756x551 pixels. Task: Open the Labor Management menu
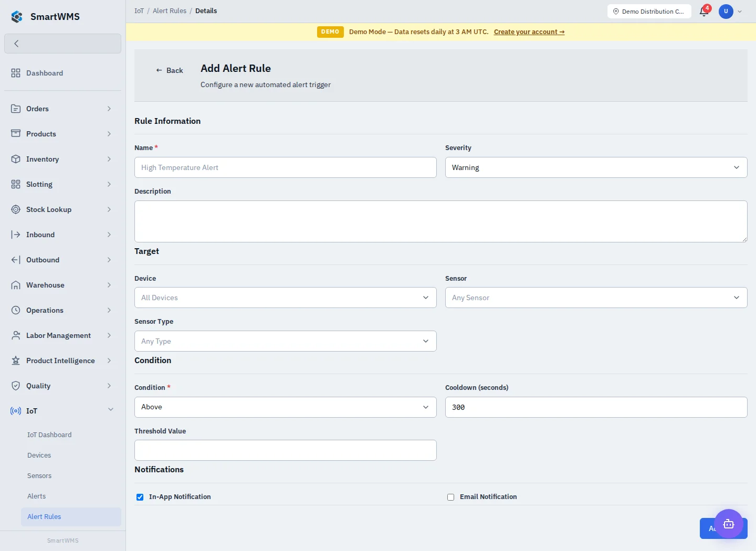click(62, 335)
